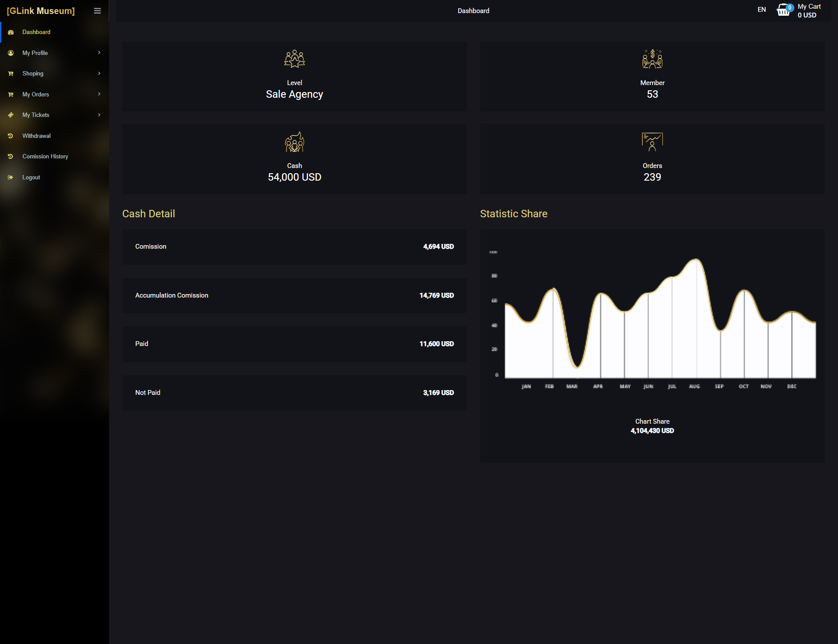Click the Member dollar people icon
Viewport: 838px width, 644px height.
652,59
